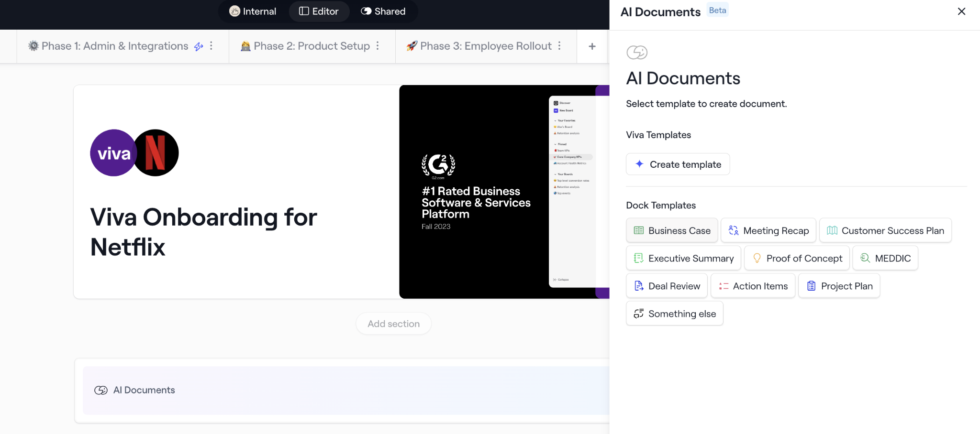The height and width of the screenshot is (434, 980).
Task: Select the Proof of Concept template
Action: [x=797, y=258]
